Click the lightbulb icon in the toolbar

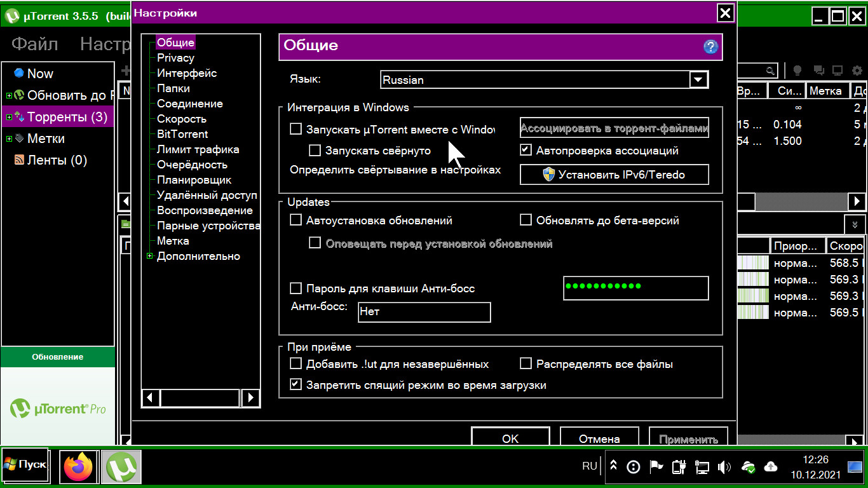[x=797, y=71]
